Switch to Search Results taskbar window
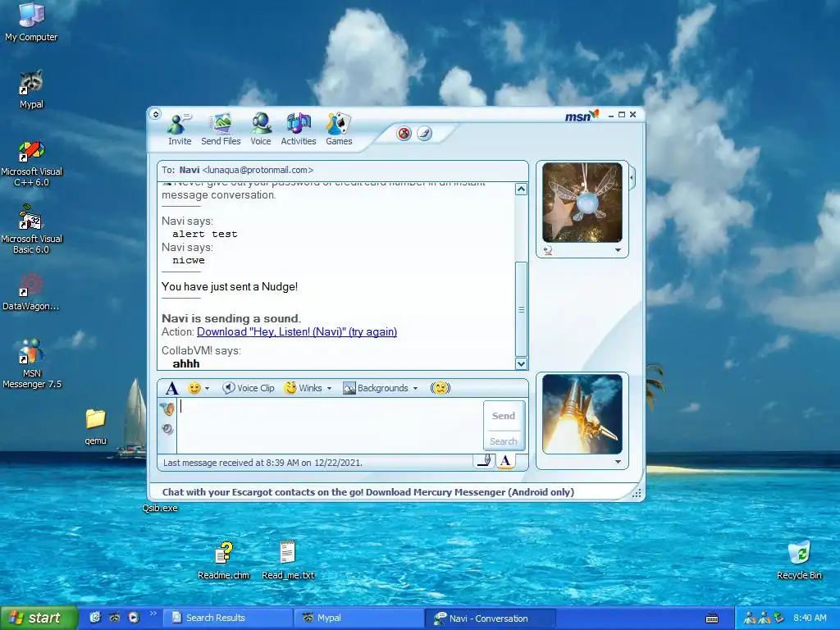The height and width of the screenshot is (630, 840). click(x=227, y=618)
